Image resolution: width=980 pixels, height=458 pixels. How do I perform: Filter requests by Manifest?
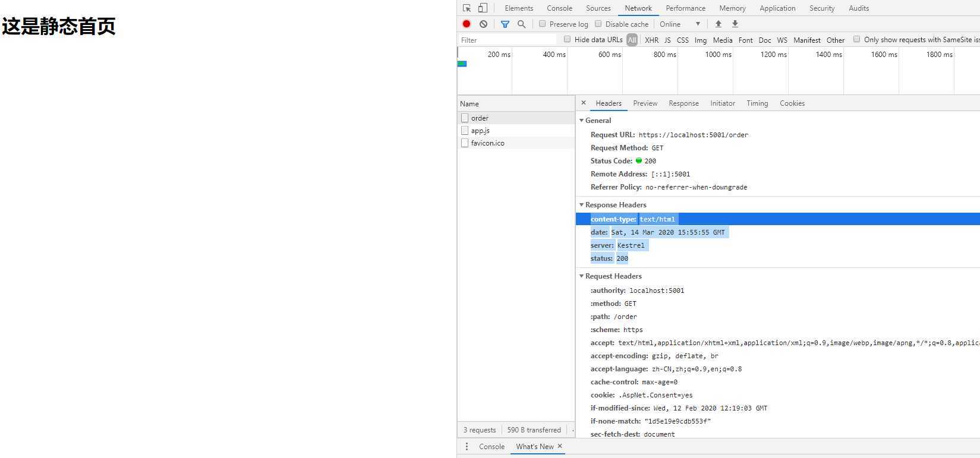(x=807, y=40)
